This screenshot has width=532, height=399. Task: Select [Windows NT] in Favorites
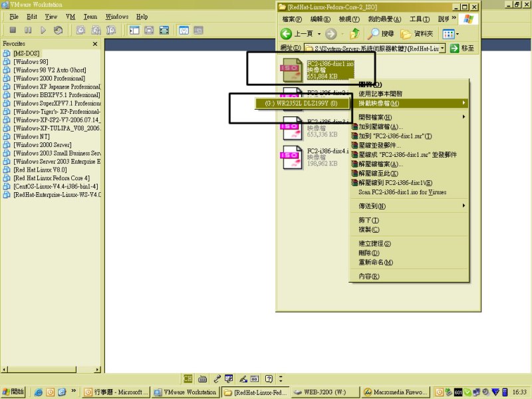pos(31,136)
